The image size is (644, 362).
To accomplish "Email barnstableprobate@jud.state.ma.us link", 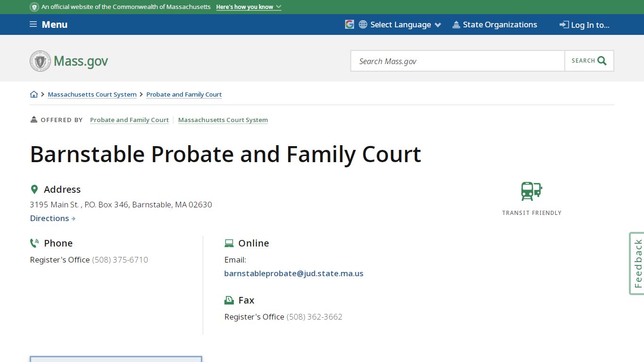I will coord(294,273).
